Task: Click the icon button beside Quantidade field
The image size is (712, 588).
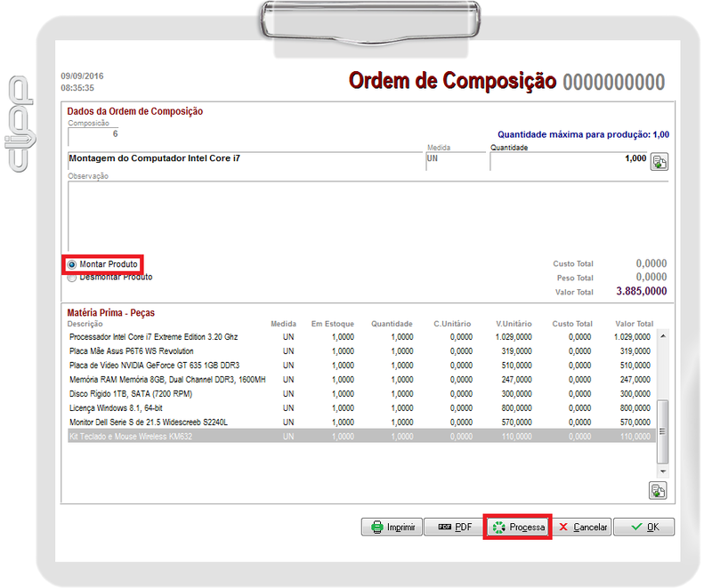Action: 659,161
